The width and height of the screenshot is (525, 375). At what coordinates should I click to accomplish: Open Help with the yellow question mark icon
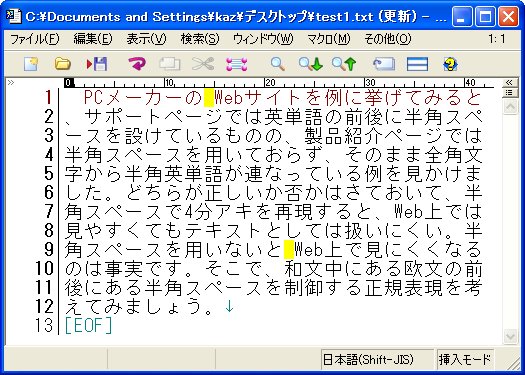tap(450, 64)
